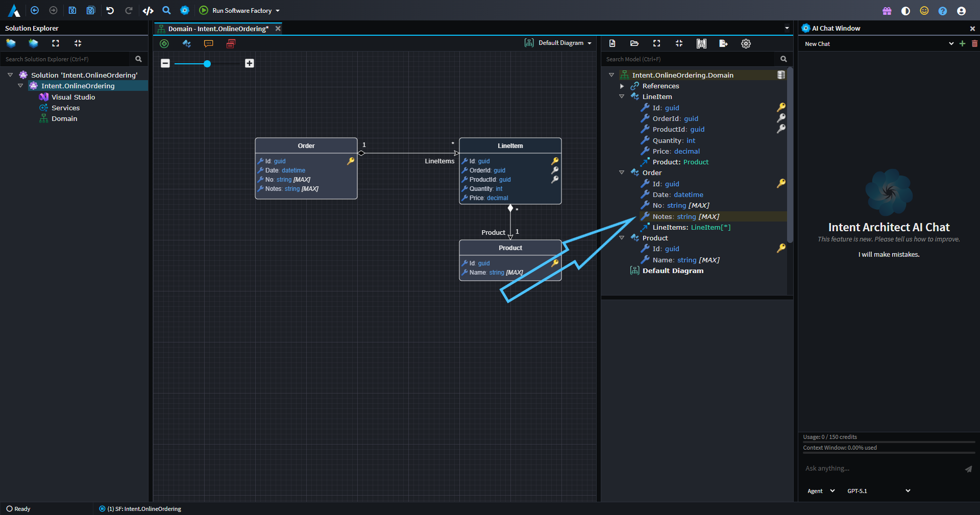Run Software Factory with the green play button
This screenshot has height=515, width=980.
coord(204,10)
